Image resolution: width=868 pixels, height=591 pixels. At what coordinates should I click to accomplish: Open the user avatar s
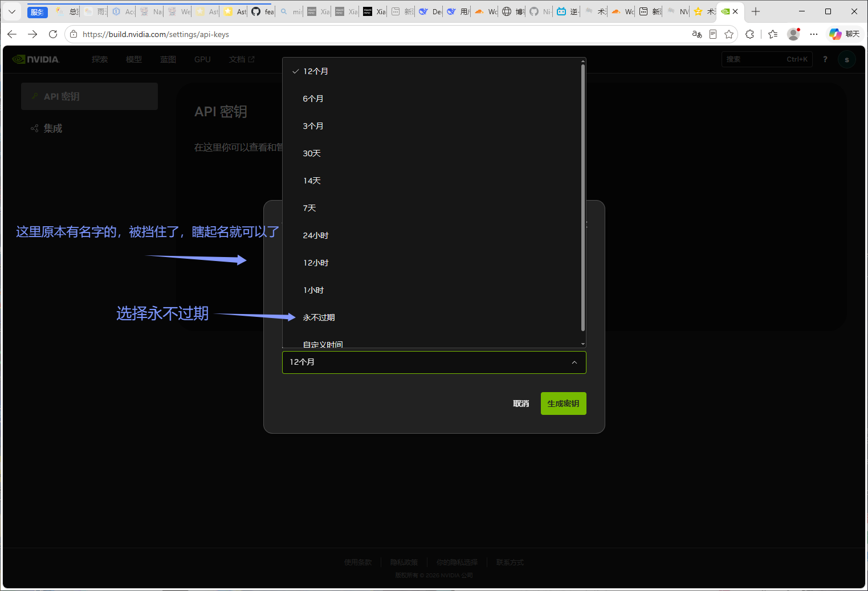click(847, 59)
